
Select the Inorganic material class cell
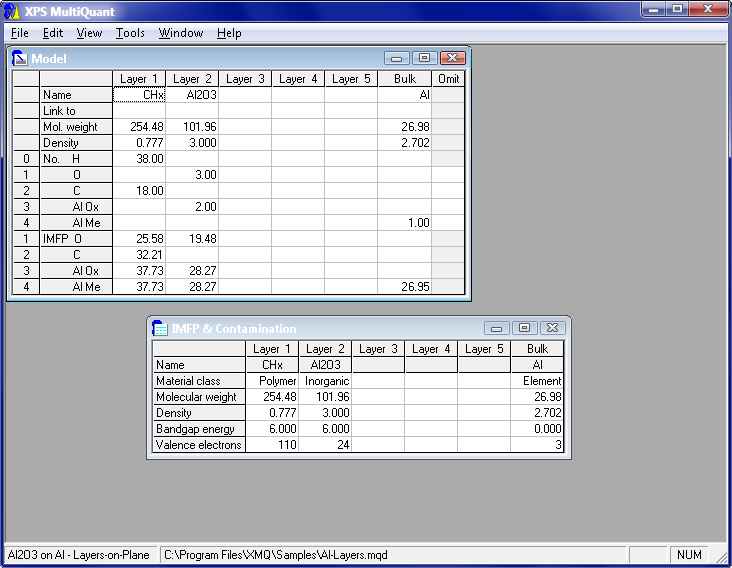[324, 381]
